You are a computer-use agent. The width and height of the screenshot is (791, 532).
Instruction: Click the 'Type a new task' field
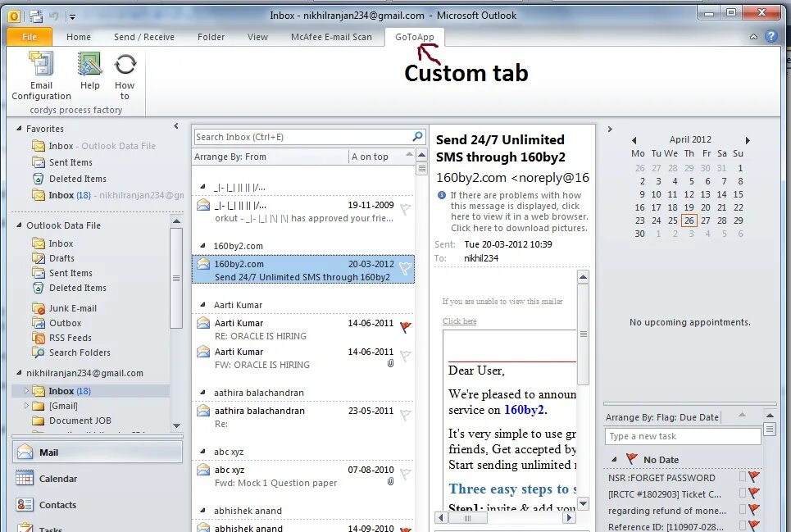tap(683, 436)
